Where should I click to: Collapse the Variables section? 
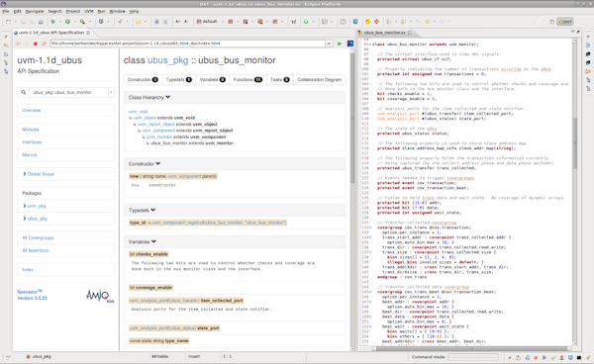coord(153,241)
